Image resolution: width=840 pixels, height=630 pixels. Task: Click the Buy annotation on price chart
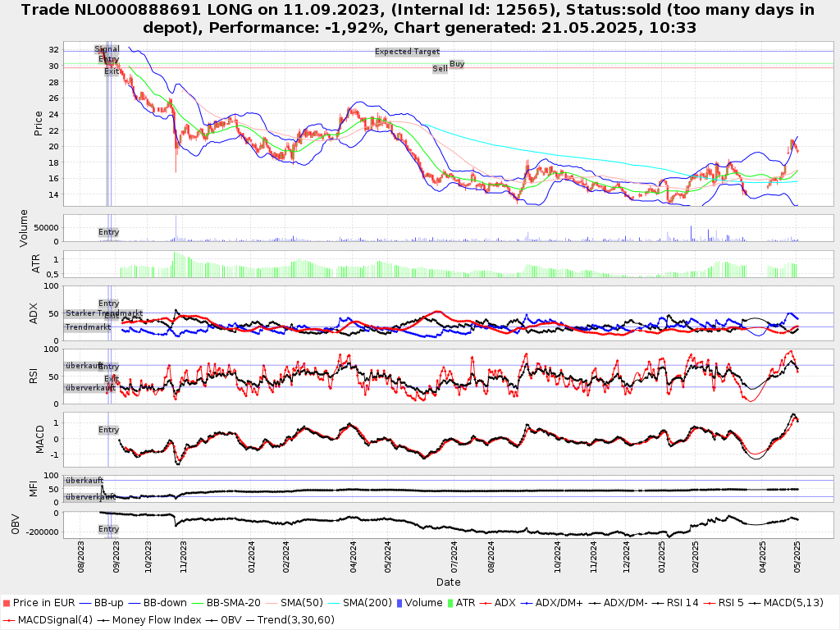point(457,64)
